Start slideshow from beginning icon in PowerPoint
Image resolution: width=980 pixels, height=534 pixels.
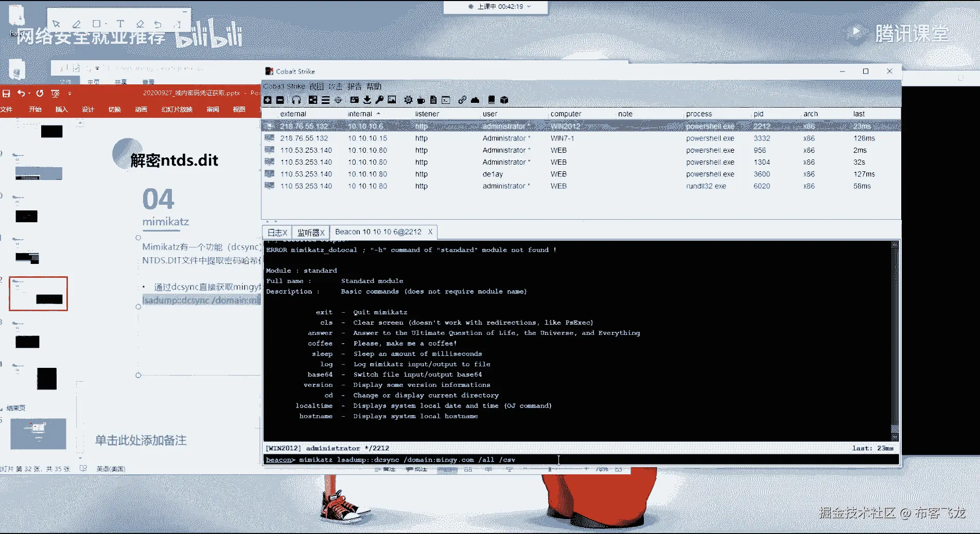coord(55,93)
